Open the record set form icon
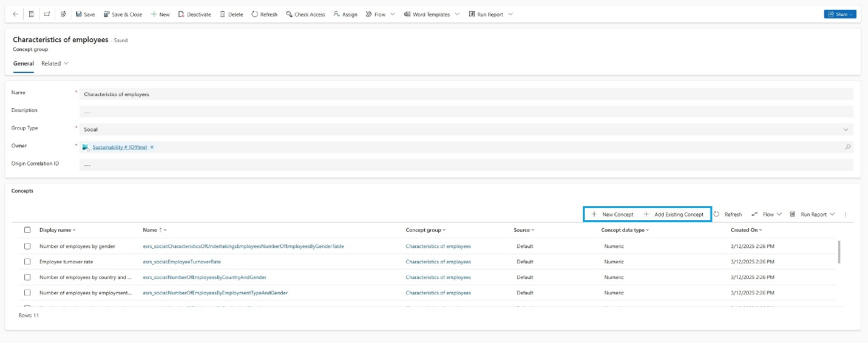 pos(31,14)
